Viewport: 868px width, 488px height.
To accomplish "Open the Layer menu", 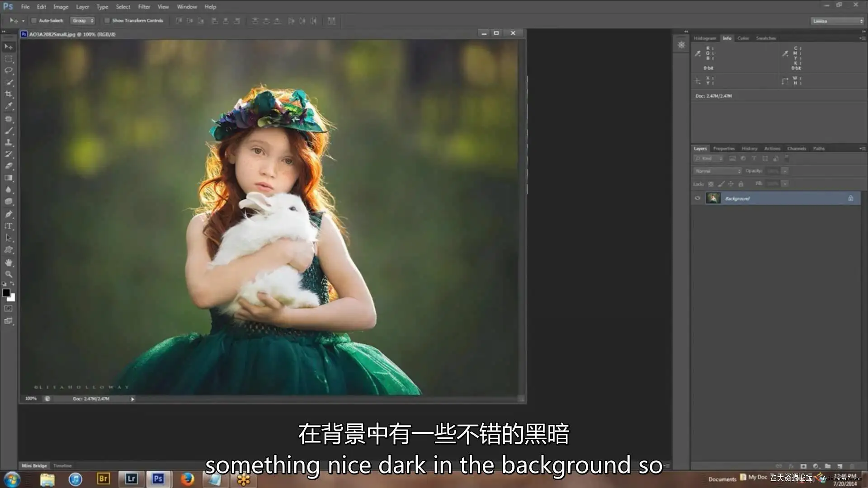I will pyautogui.click(x=82, y=7).
